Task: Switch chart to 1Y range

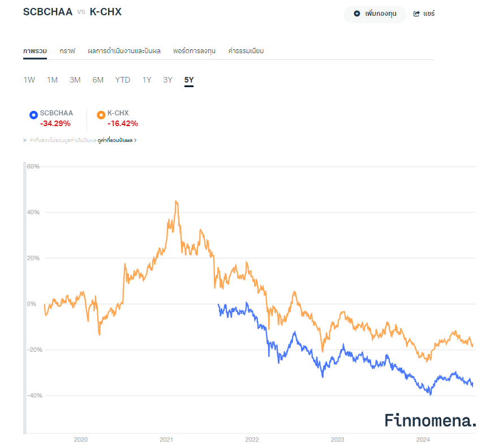Action: tap(147, 80)
